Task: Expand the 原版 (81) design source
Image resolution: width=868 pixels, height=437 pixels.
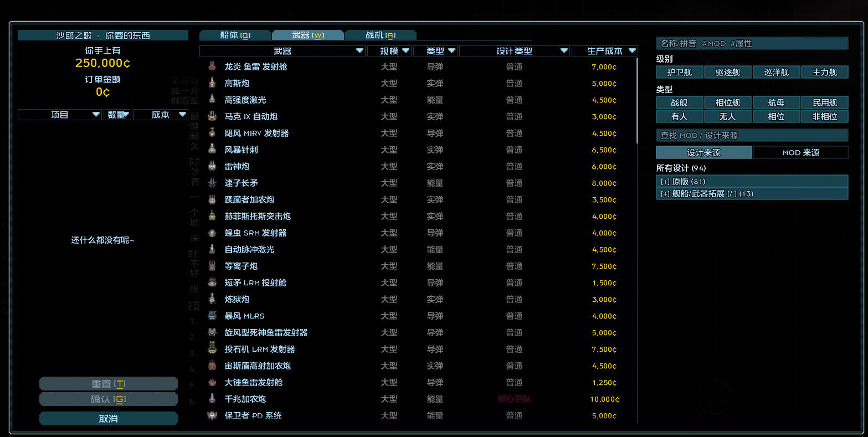Action: 752,181
